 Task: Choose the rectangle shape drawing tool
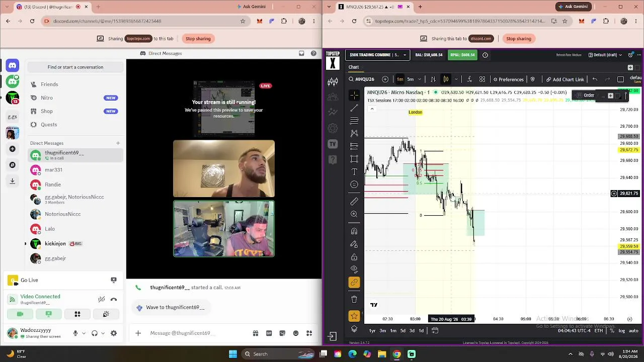[354, 159]
